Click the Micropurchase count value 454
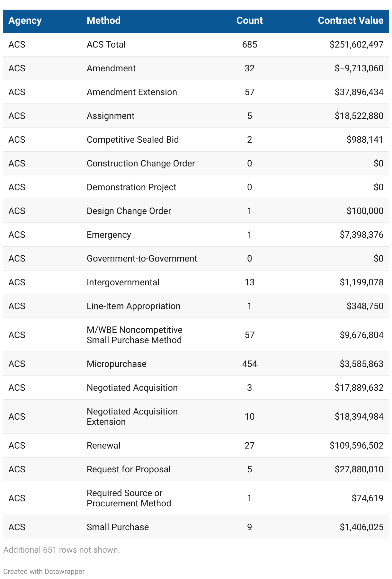Viewport: 392px width, 579px height. tap(249, 364)
